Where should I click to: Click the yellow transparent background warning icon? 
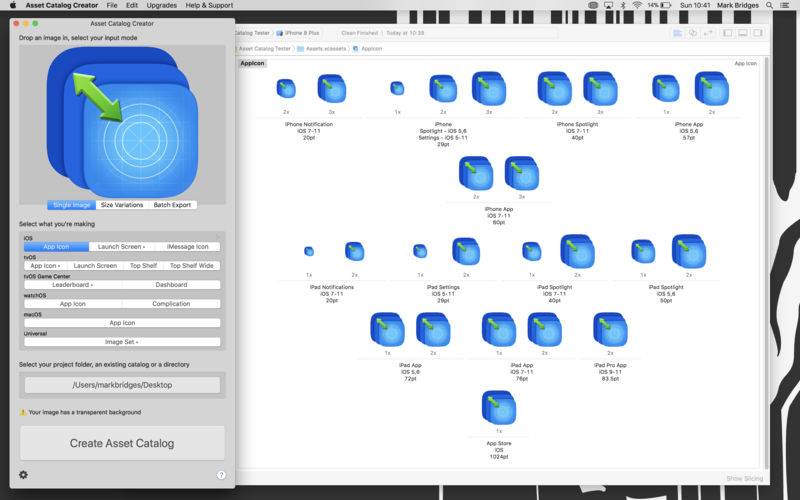coord(23,412)
